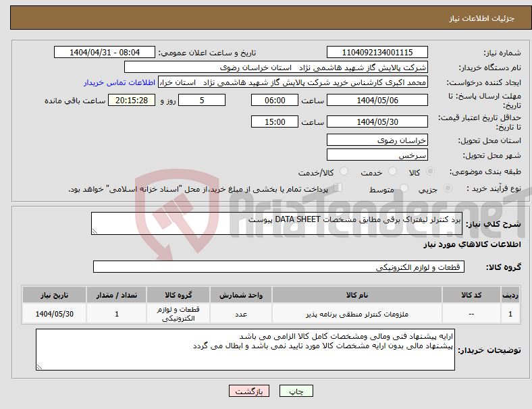Click the deadline time field 06:00
This screenshot has width=532, height=409.
click(275, 101)
